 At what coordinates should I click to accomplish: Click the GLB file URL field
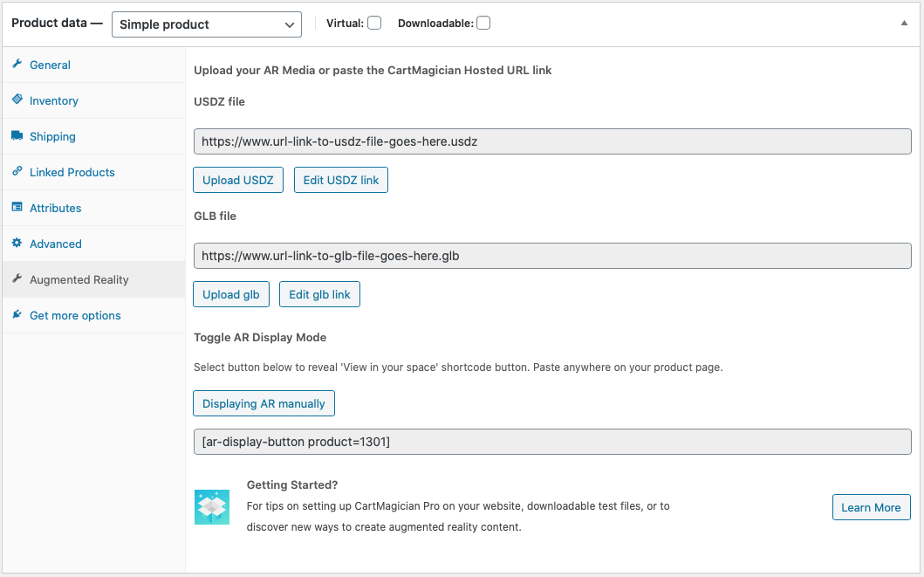click(553, 256)
